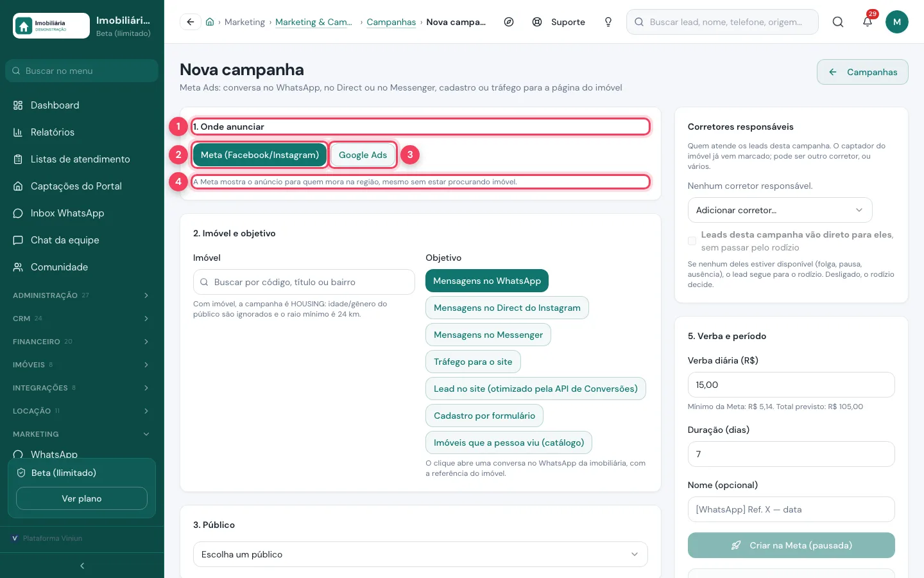
Task: Choose the Mensagens no Messenger objective
Action: pyautogui.click(x=488, y=335)
